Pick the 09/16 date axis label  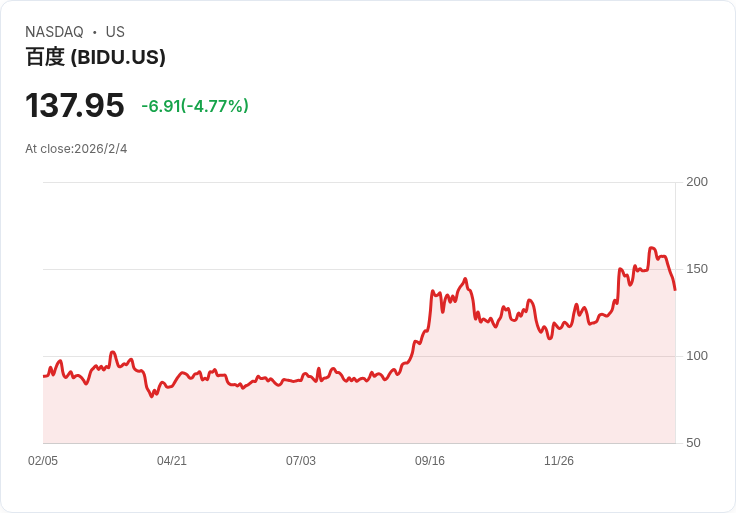tap(430, 461)
